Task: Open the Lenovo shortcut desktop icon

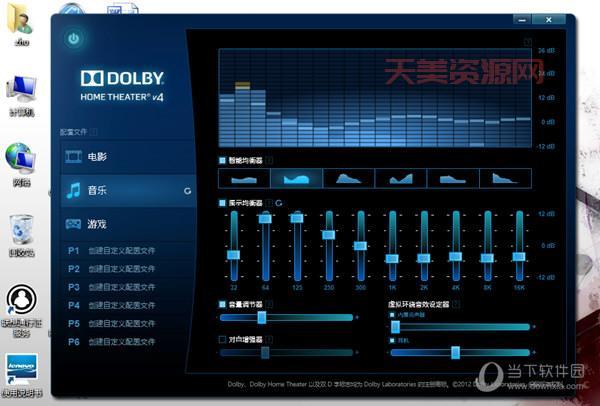Action: tap(22, 375)
